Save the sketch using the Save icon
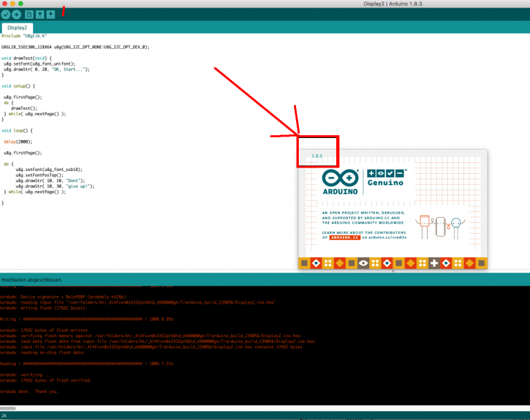The width and height of the screenshot is (530, 420). click(50, 14)
